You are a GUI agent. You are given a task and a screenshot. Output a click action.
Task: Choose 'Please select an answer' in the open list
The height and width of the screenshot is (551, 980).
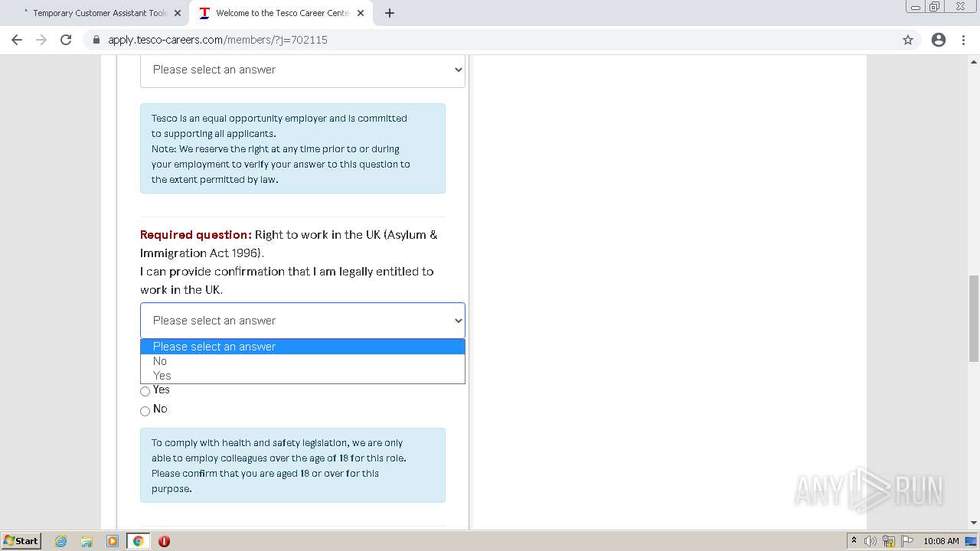[302, 347]
